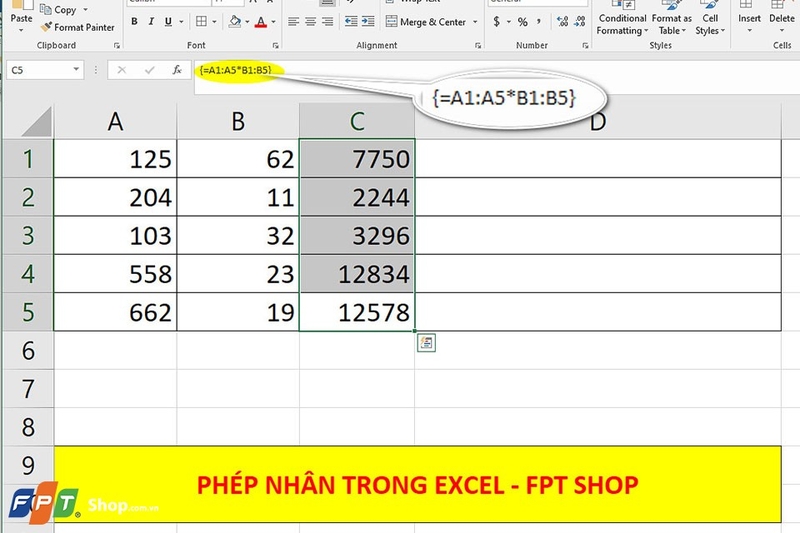Decrease decimal places
Image resolution: width=800 pixels, height=533 pixels.
pos(580,21)
